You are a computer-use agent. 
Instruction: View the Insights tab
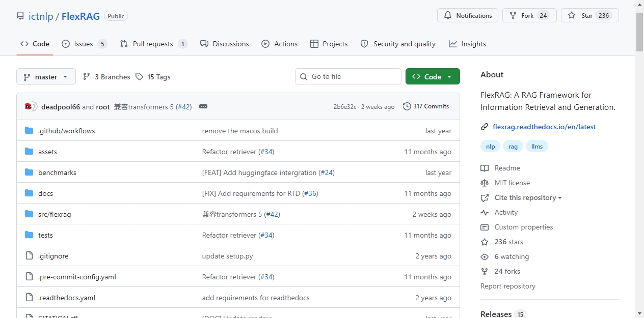point(467,44)
